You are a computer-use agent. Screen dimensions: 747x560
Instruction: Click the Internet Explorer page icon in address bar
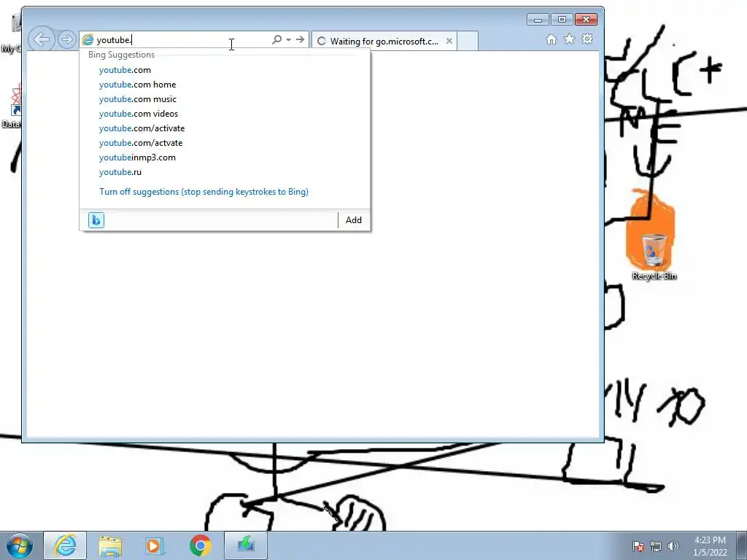pyautogui.click(x=88, y=40)
